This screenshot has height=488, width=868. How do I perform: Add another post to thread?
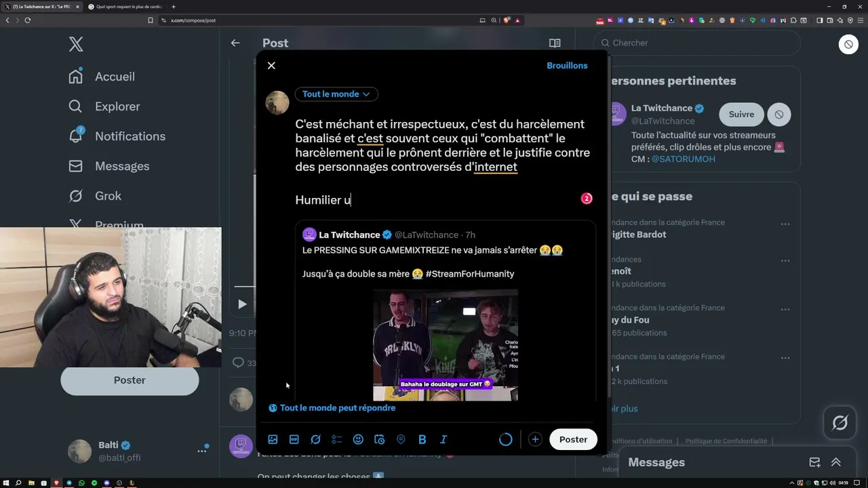point(535,439)
